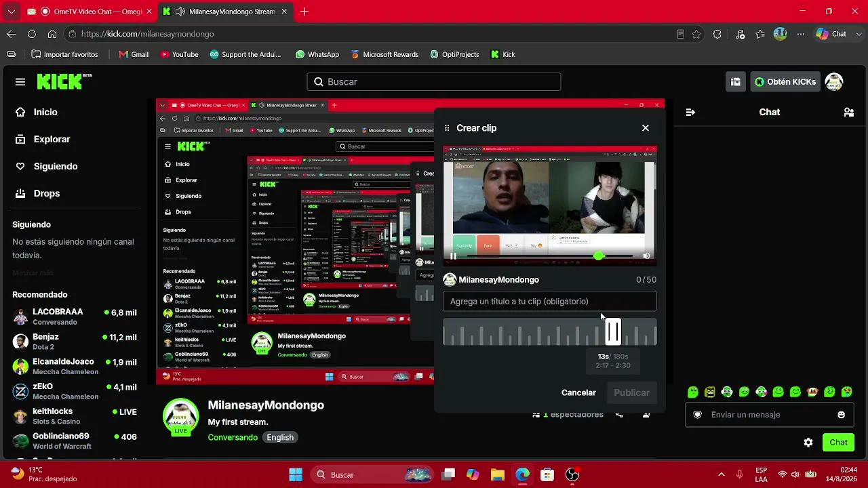Viewport: 868px width, 488px height.
Task: Open the Microsoft Rewards bookmark
Action: pyautogui.click(x=384, y=54)
